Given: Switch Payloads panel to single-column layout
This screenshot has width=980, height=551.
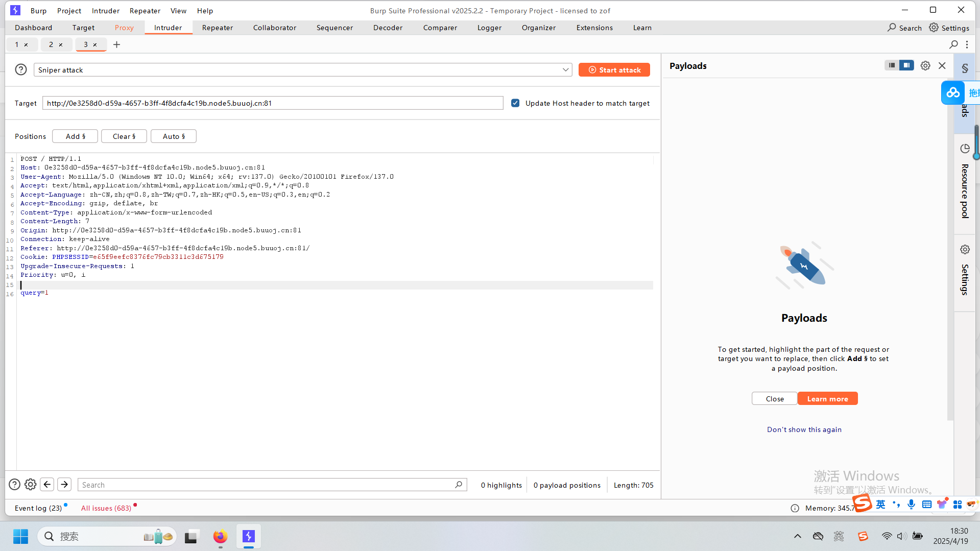Looking at the screenshot, I should tap(892, 65).
